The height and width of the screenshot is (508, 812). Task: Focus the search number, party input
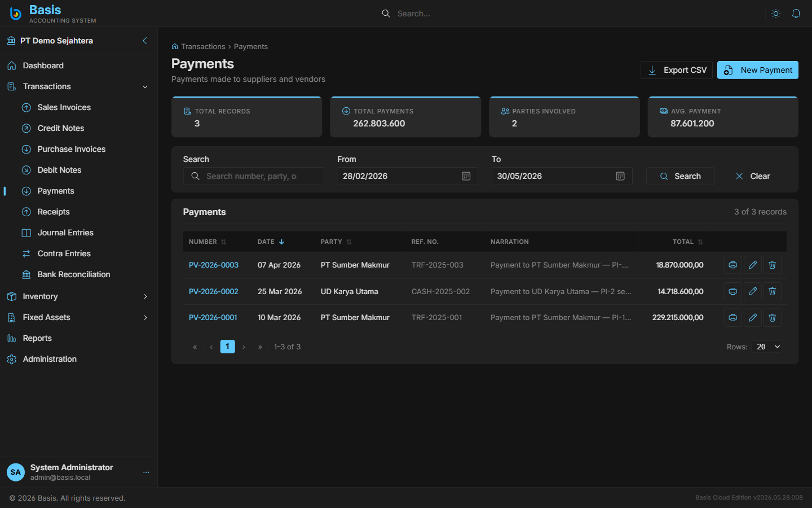pos(254,176)
